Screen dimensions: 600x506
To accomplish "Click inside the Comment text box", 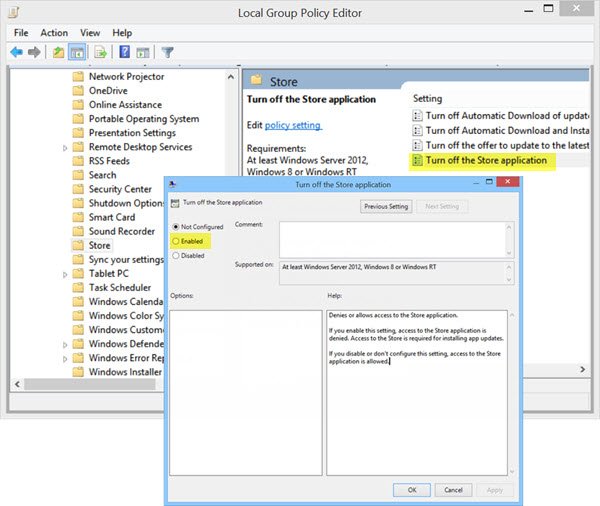I will pos(392,240).
